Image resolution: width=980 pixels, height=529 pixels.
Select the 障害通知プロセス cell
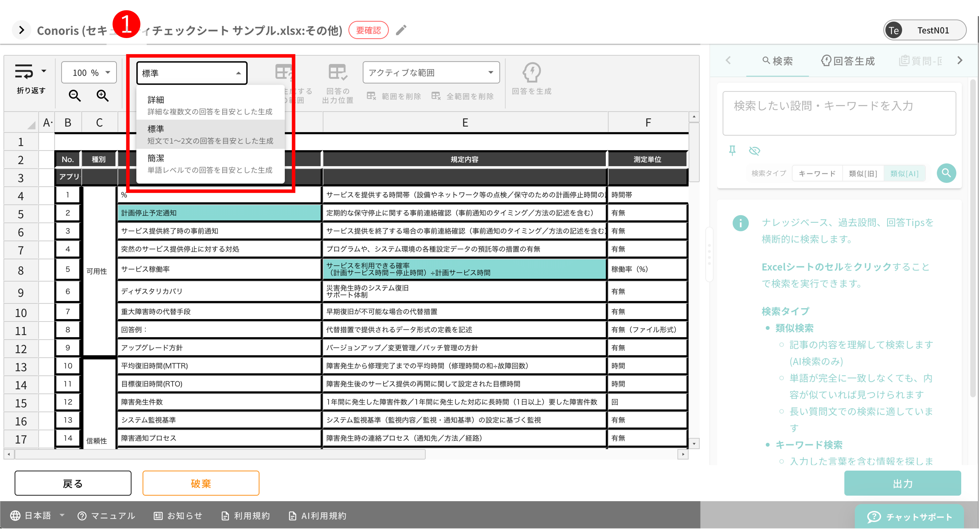pyautogui.click(x=219, y=438)
